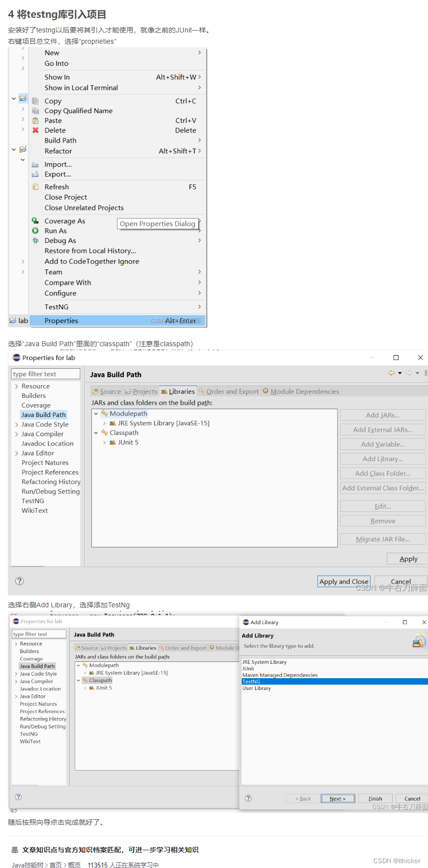Image resolution: width=428 pixels, height=868 pixels.
Task: Click the back arrow in Java Build Path header
Action: coord(392,373)
